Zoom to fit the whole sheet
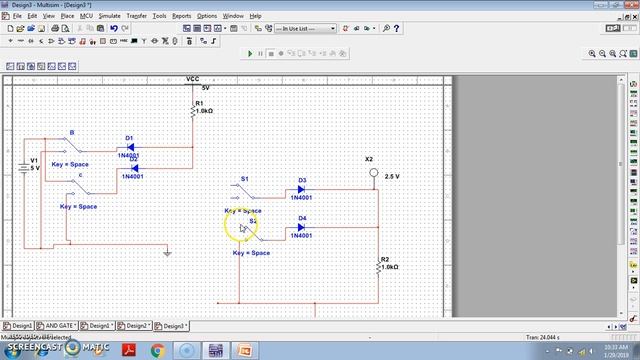The image size is (640, 360). 623,53
